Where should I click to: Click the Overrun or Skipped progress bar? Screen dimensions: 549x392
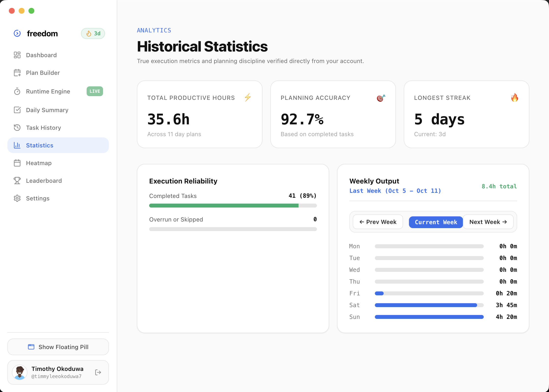pyautogui.click(x=233, y=229)
